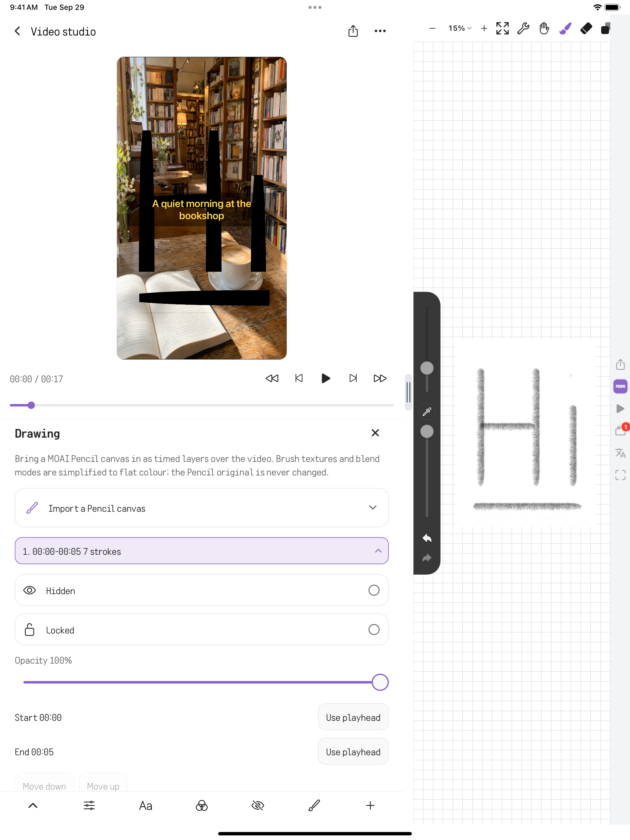Open the translate tool in sidebar
Viewport: 630px width, 840px height.
[x=620, y=452]
